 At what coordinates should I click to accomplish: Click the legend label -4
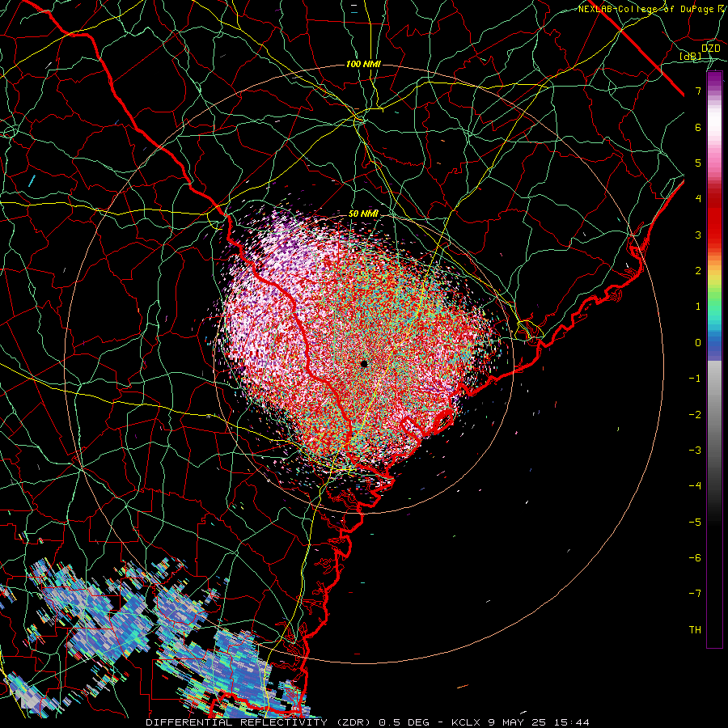pyautogui.click(x=695, y=486)
